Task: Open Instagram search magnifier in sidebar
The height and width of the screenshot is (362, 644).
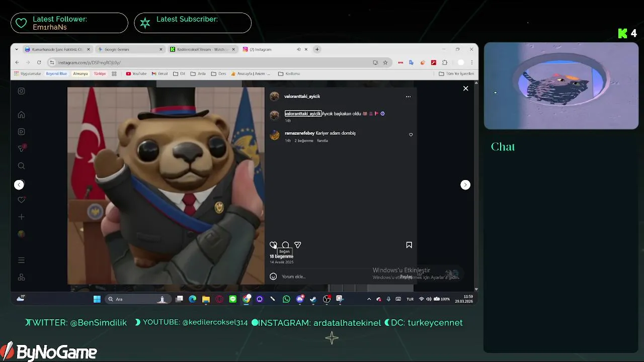Action: 21,166
